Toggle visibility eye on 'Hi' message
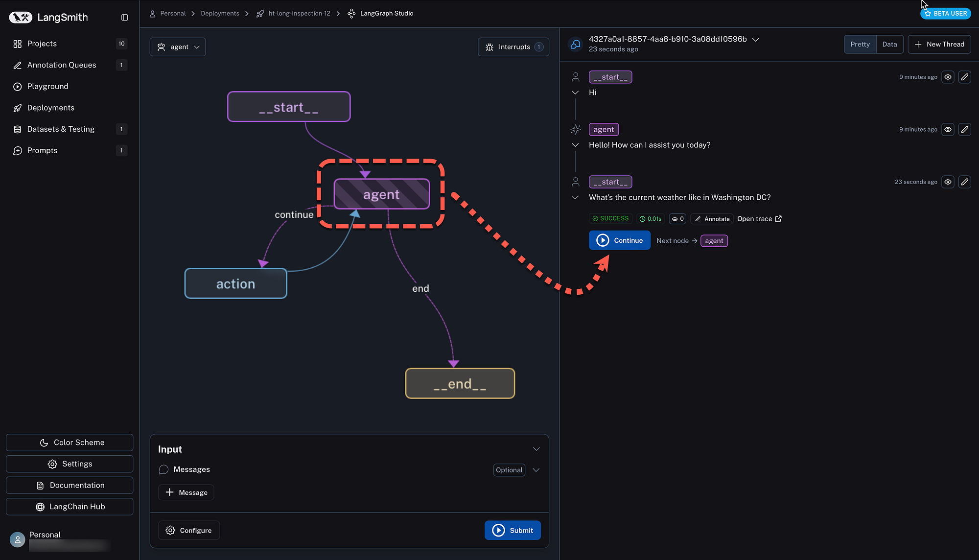Image resolution: width=979 pixels, height=560 pixels. click(x=948, y=77)
